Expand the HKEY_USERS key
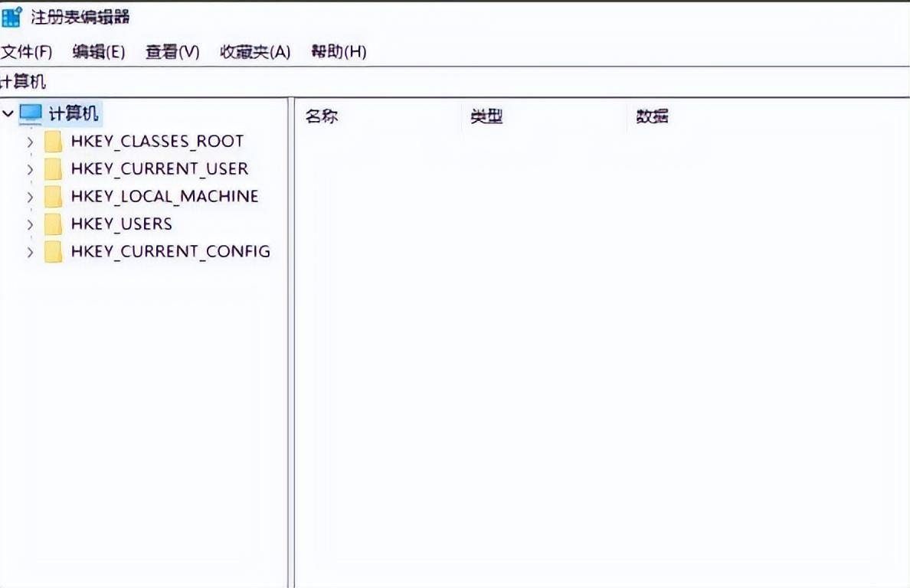 point(30,224)
